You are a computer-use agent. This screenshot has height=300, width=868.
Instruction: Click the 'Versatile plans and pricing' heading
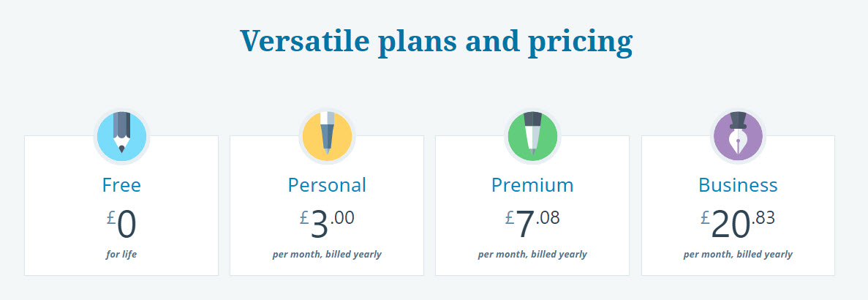tap(436, 41)
